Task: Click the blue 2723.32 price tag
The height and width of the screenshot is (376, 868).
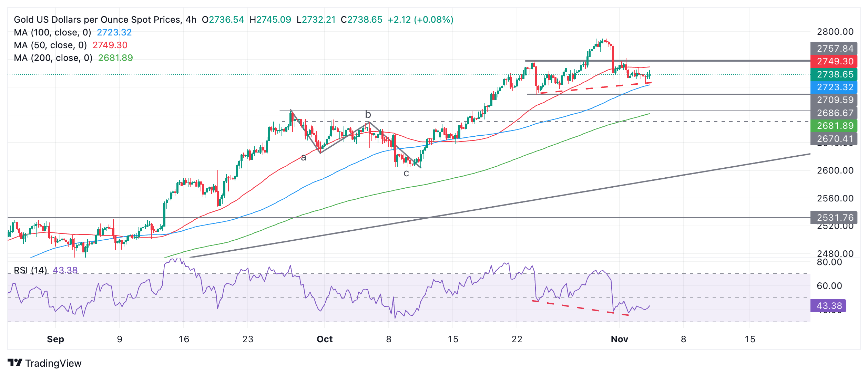Action: point(835,87)
